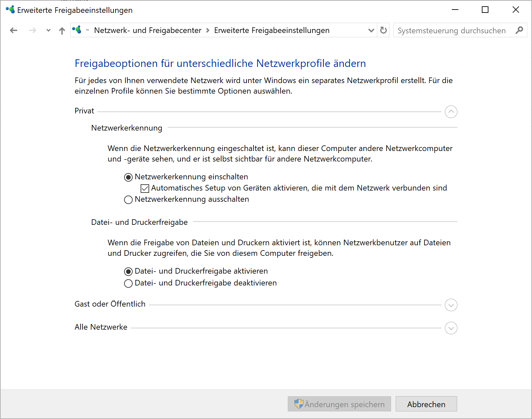This screenshot has height=419, width=532.
Task: Open Netzwerk- und Freigabecenter from breadcrumb
Action: coord(148,30)
